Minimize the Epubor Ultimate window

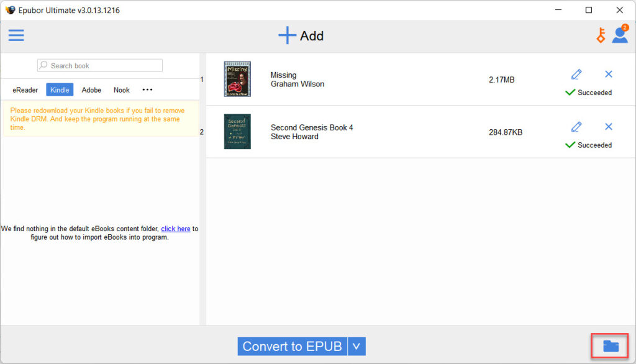click(558, 10)
